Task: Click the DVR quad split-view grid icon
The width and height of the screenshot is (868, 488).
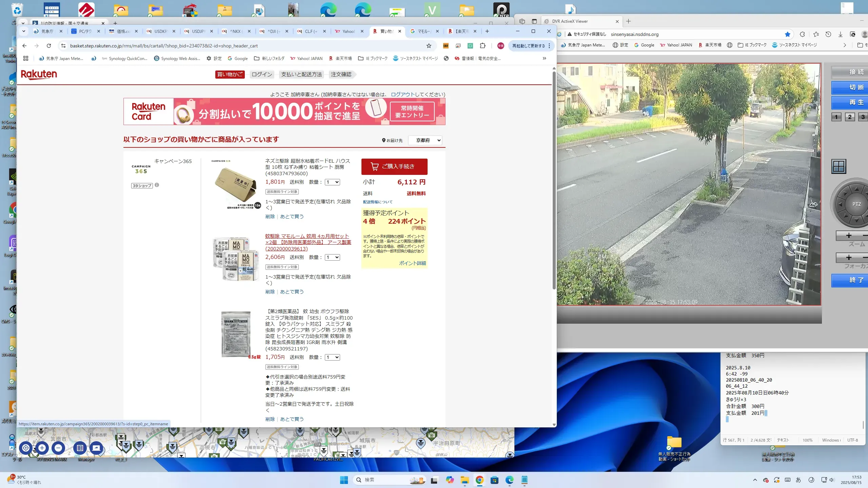Action: coord(839,166)
